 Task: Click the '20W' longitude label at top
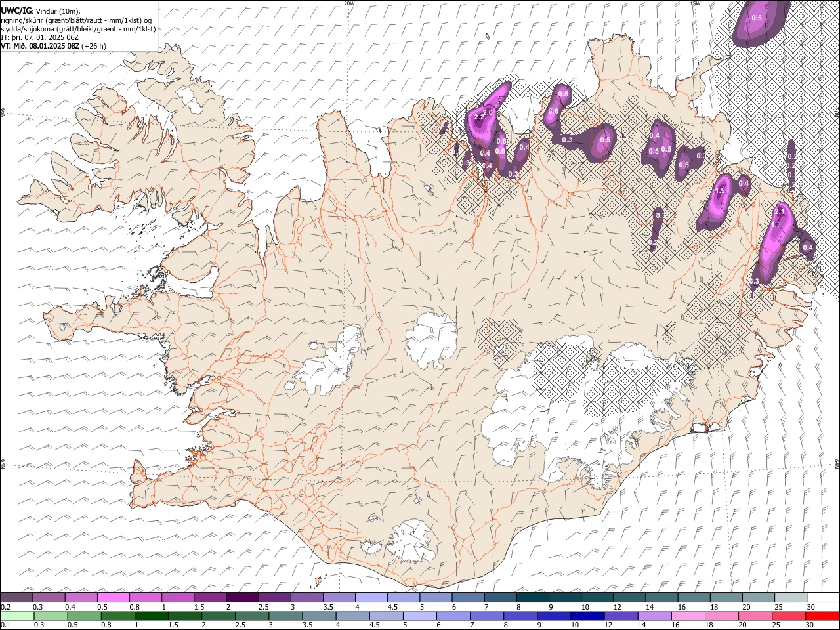[x=349, y=3]
